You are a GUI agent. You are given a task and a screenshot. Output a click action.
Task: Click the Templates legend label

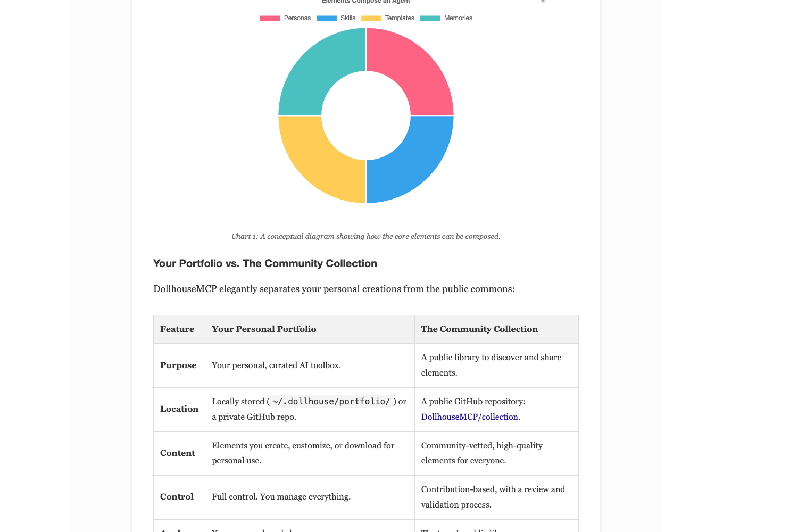coord(400,18)
